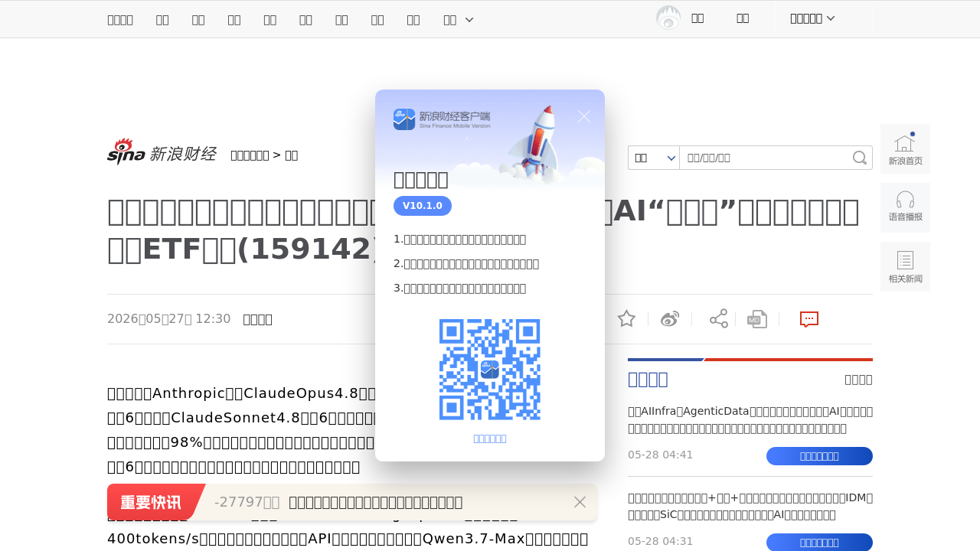Click blue button beside 05-28 04:31
Image resolution: width=980 pixels, height=551 pixels.
click(x=819, y=543)
